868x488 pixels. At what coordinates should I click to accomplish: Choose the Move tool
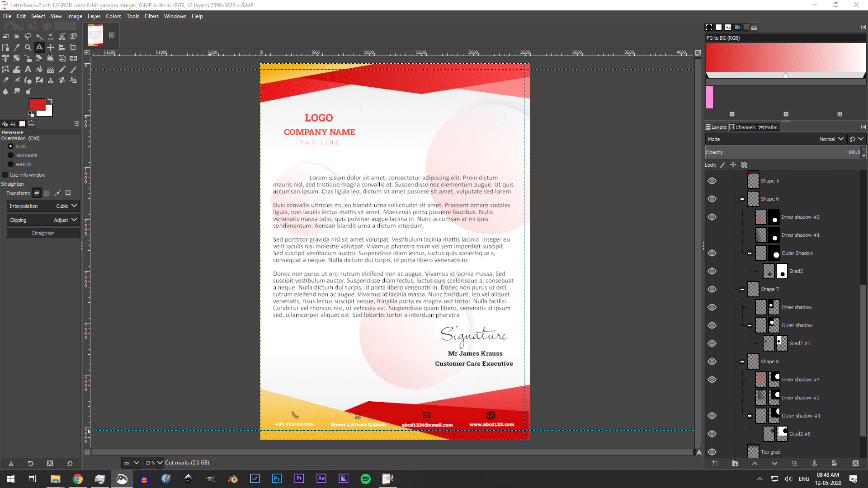[51, 47]
